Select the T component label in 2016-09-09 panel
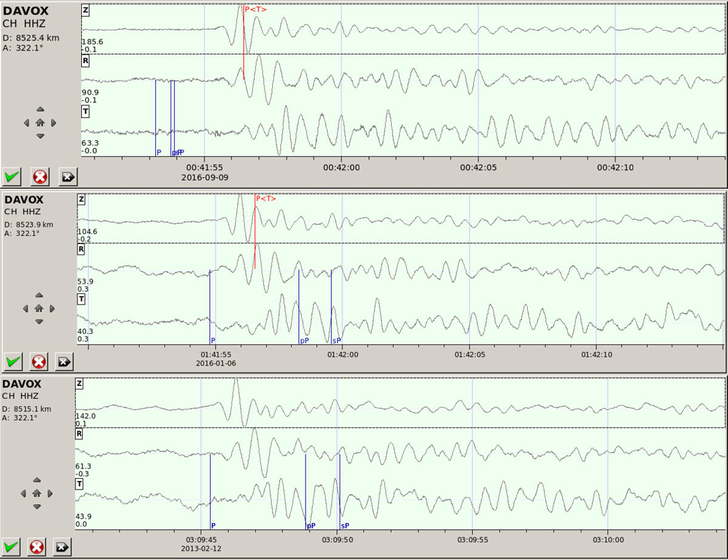This screenshot has height=560, width=728. coord(86,110)
